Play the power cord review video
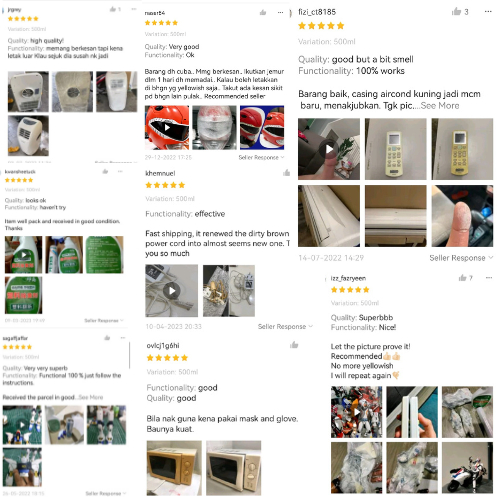500x500 pixels. [171, 291]
